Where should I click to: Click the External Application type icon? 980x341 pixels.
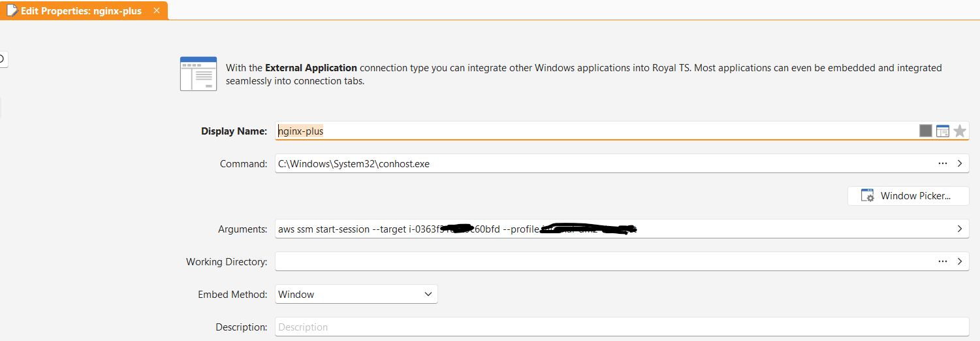(198, 74)
